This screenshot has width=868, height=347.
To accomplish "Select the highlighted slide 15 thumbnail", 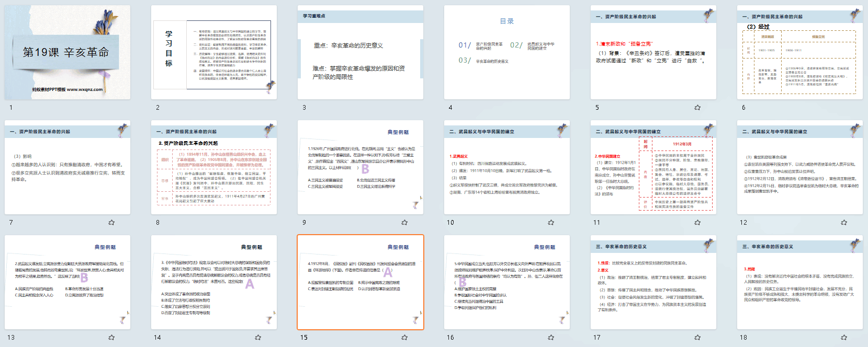I will (360, 282).
